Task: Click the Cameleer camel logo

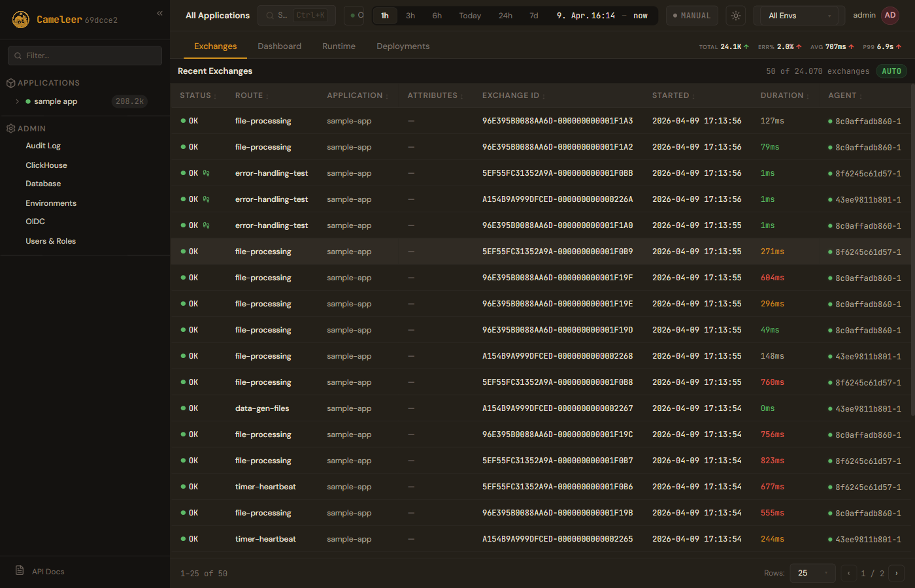Action: click(21, 20)
